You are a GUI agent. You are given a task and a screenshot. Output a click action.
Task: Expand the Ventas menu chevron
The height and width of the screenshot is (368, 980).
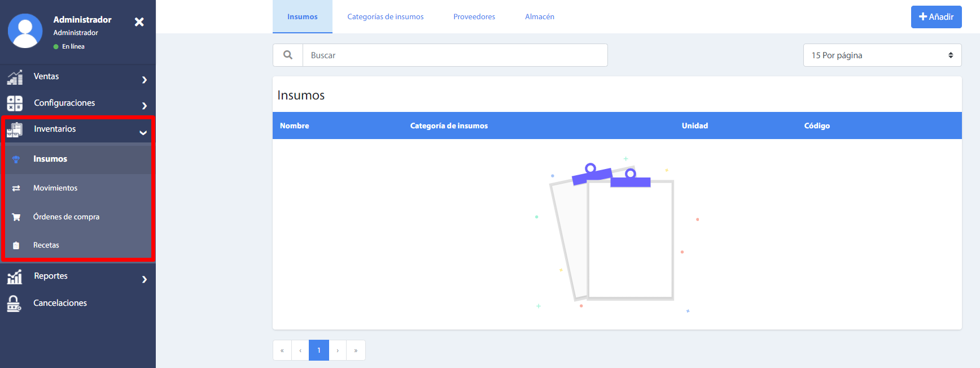(145, 80)
